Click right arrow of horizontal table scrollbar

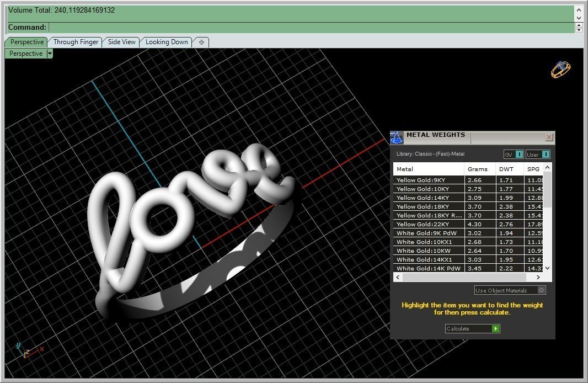pyautogui.click(x=538, y=278)
